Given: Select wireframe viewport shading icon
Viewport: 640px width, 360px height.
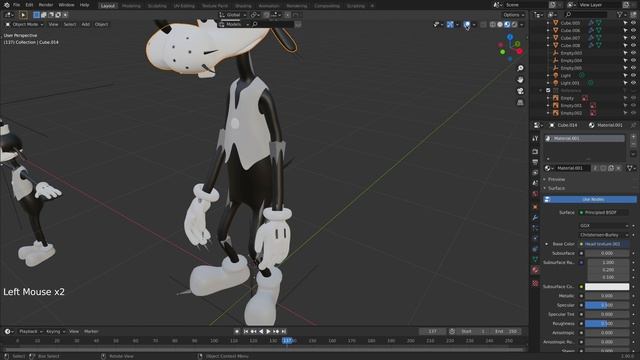Looking at the screenshot, I should (493, 24).
